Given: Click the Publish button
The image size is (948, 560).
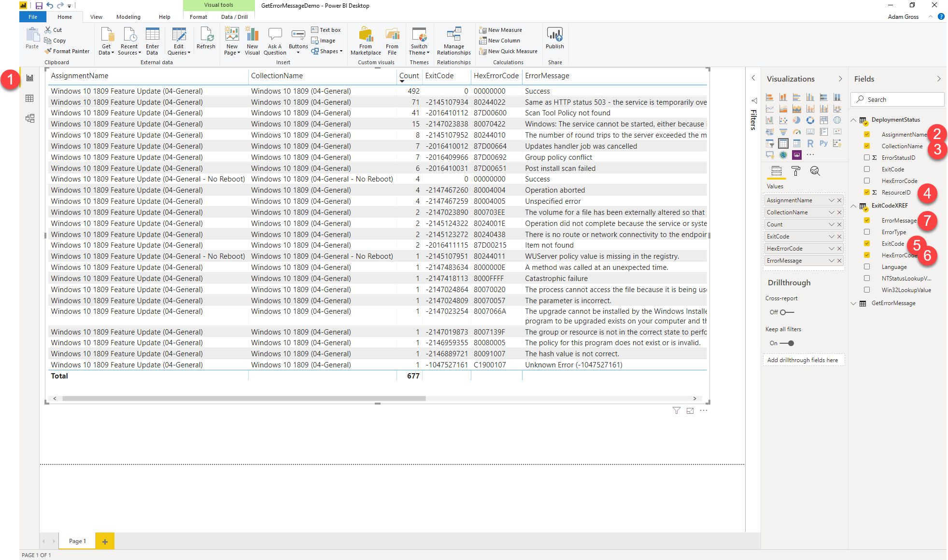Looking at the screenshot, I should 555,39.
